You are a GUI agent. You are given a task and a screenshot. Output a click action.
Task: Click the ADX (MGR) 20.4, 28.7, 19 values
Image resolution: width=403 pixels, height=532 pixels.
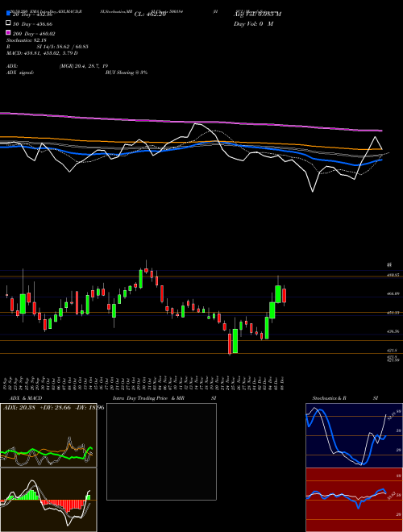[84, 66]
